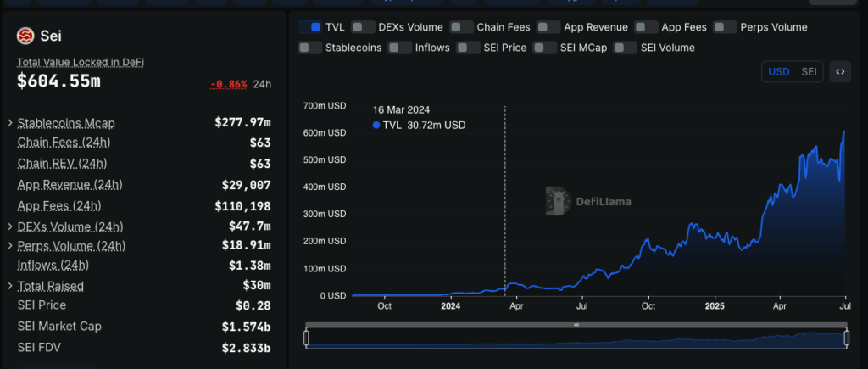Click the $30m total raised value
868x369 pixels.
(x=256, y=286)
